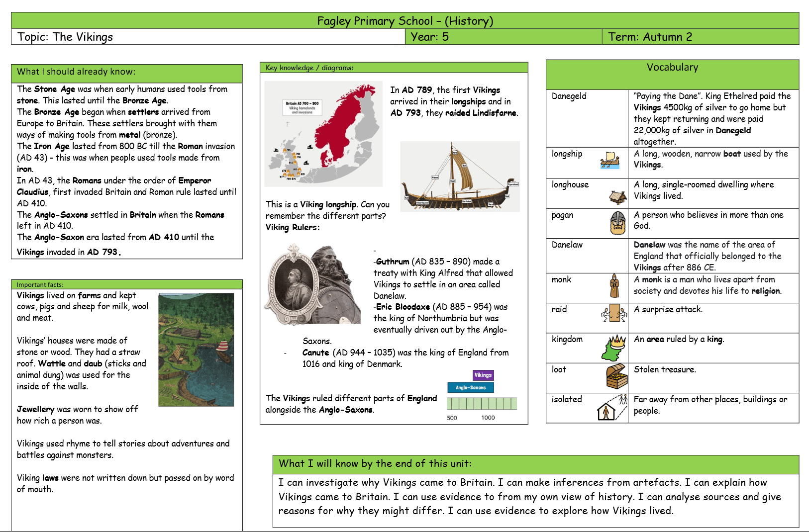This screenshot has width=809, height=532.
Task: Click the definition 'A surprise attack.'
Action: pyautogui.click(x=668, y=309)
